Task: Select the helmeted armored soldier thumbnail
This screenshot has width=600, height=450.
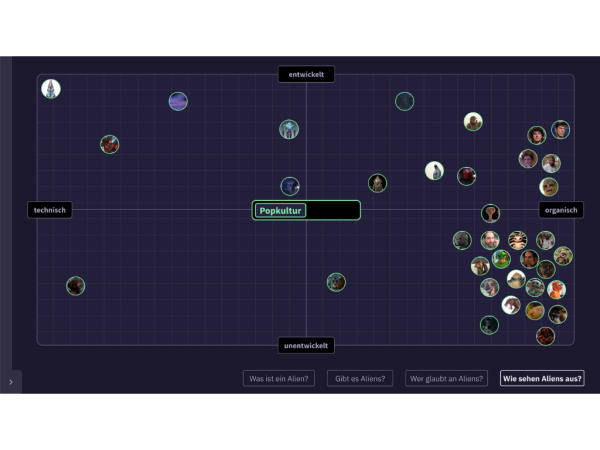Action: click(473, 122)
